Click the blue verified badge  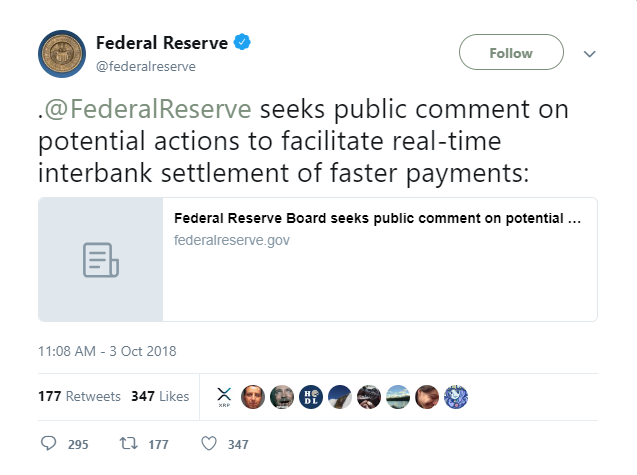242,44
